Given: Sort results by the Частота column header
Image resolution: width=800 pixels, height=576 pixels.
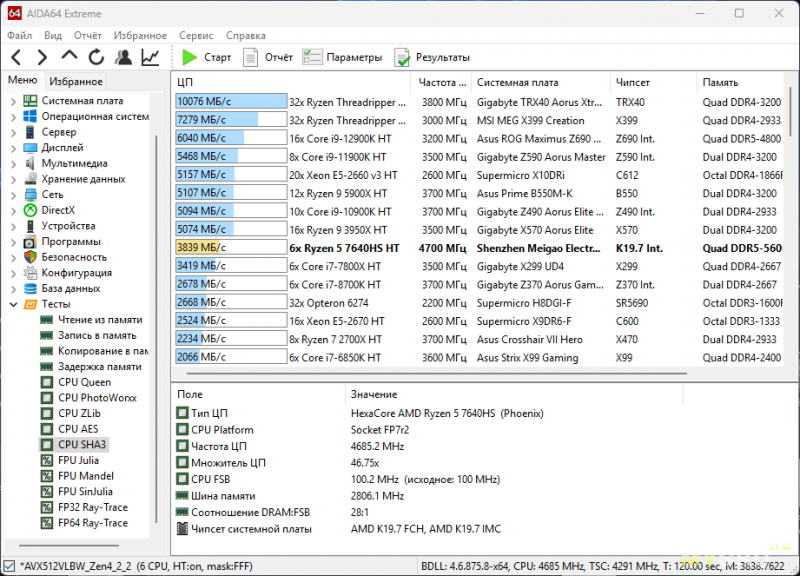Looking at the screenshot, I should pos(442,82).
